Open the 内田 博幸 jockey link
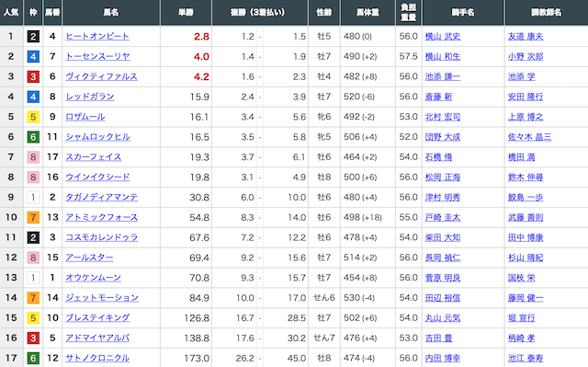The height and width of the screenshot is (367, 588). point(443,358)
